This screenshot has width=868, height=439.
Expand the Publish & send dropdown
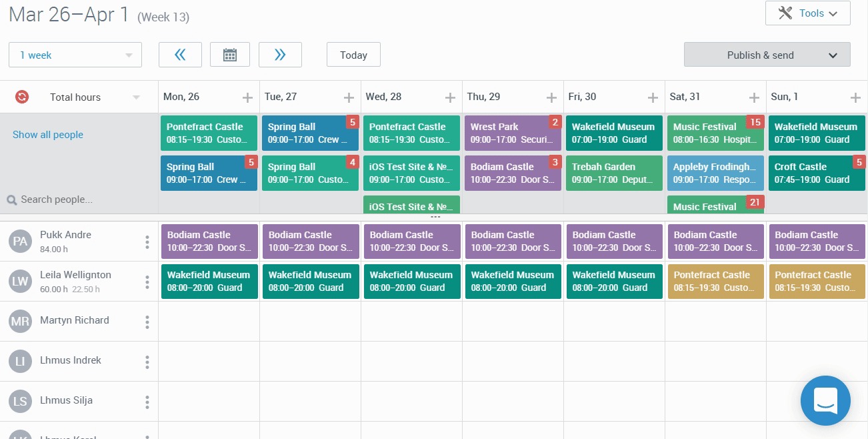point(766,55)
